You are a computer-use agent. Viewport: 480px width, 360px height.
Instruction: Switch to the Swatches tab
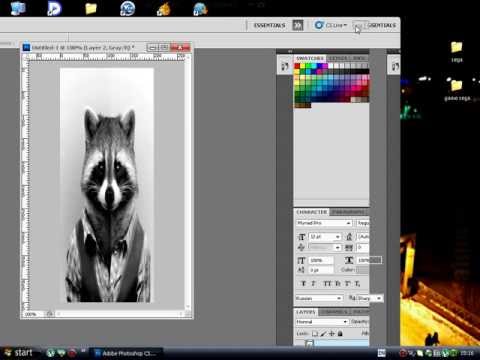310,58
